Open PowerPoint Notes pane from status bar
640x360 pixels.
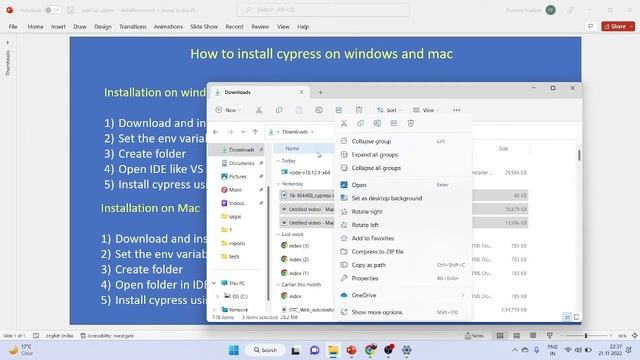click(x=474, y=336)
